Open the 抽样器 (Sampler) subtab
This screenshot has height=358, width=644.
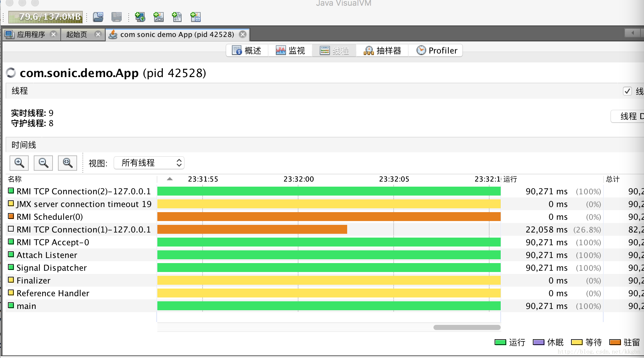coord(382,51)
